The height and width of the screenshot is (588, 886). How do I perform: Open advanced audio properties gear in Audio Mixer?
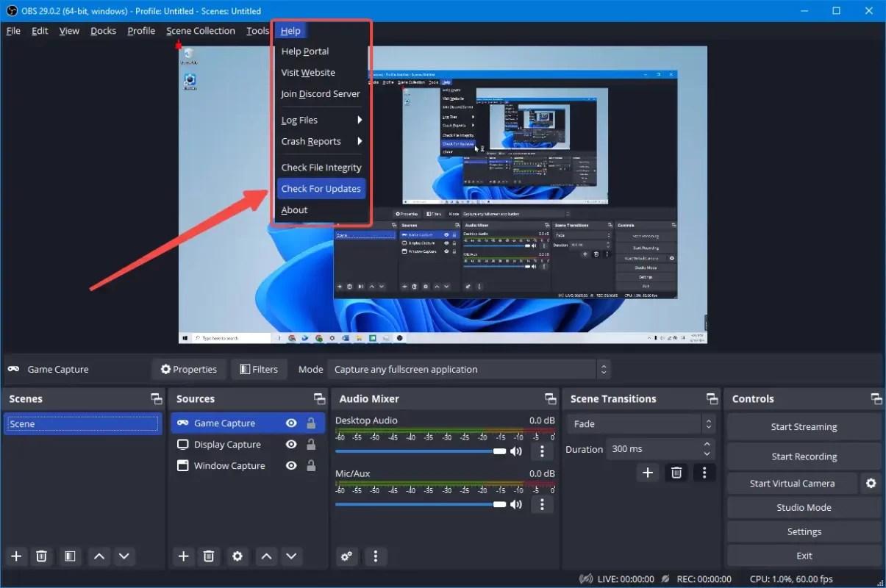346,556
